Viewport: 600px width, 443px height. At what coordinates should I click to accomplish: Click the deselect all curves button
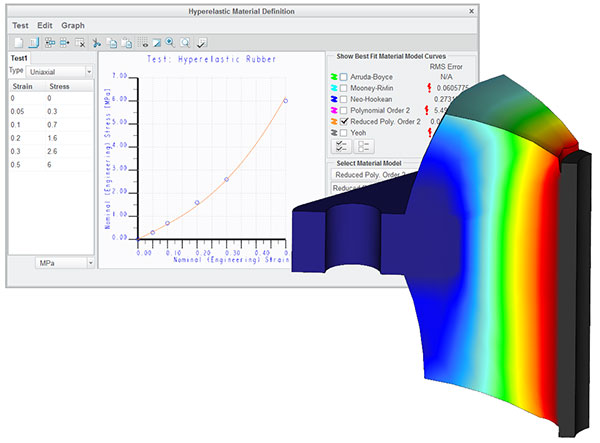click(364, 146)
